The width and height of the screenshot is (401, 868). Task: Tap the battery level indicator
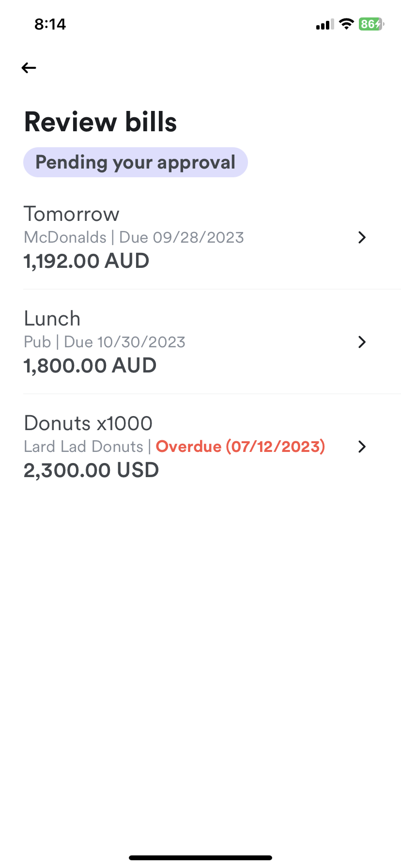371,24
